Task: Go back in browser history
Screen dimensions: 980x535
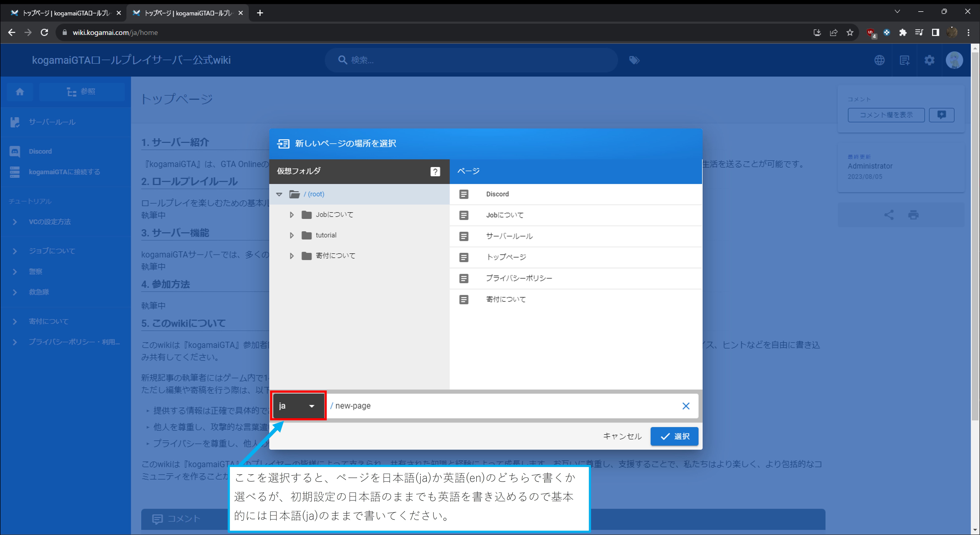Action: (x=12, y=33)
